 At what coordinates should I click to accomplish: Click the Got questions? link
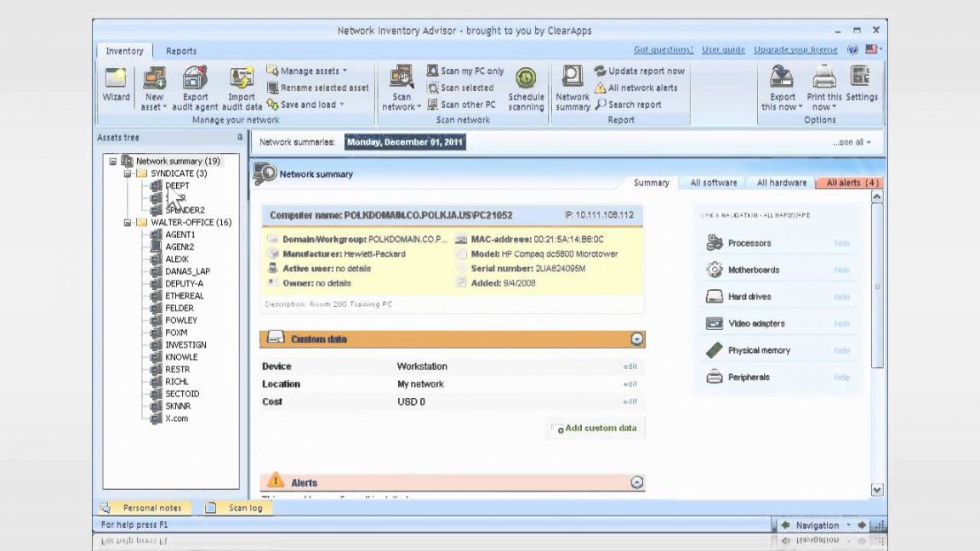(664, 49)
